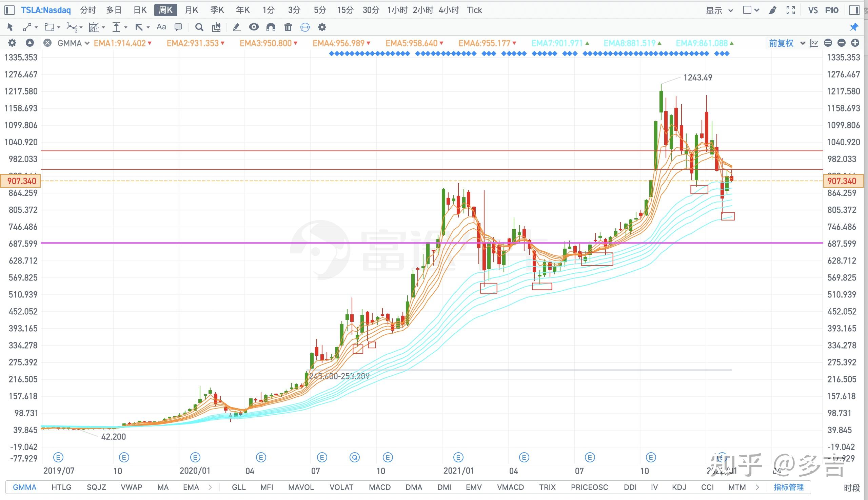This screenshot has width=868, height=500.
Task: Pick the rectangle shape drawing tool
Action: [x=50, y=27]
